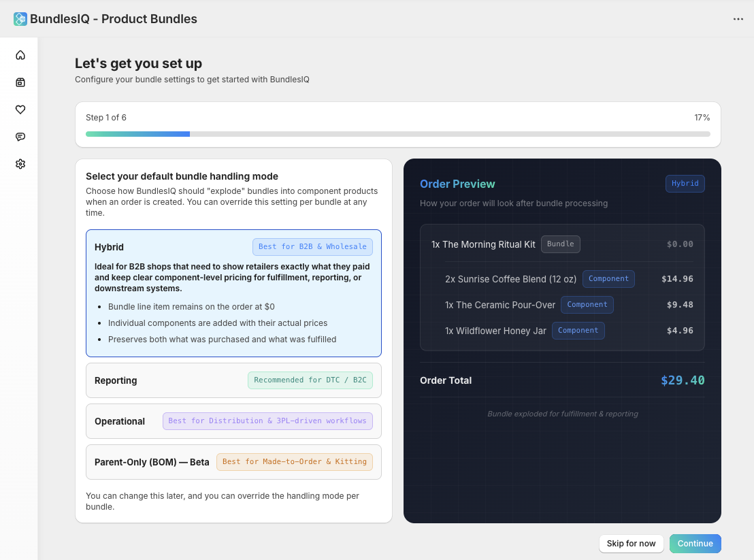Select the Reporting handling mode
The height and width of the screenshot is (560, 754).
pyautogui.click(x=234, y=380)
